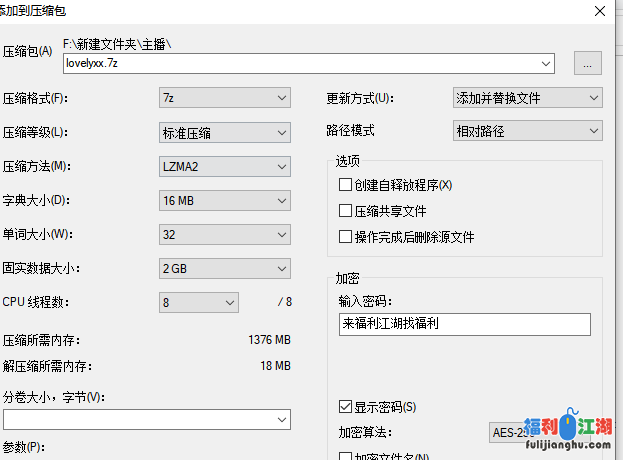The width and height of the screenshot is (623, 460).
Task: Enable 操作完成后删除源文件 checkbox
Action: (346, 237)
